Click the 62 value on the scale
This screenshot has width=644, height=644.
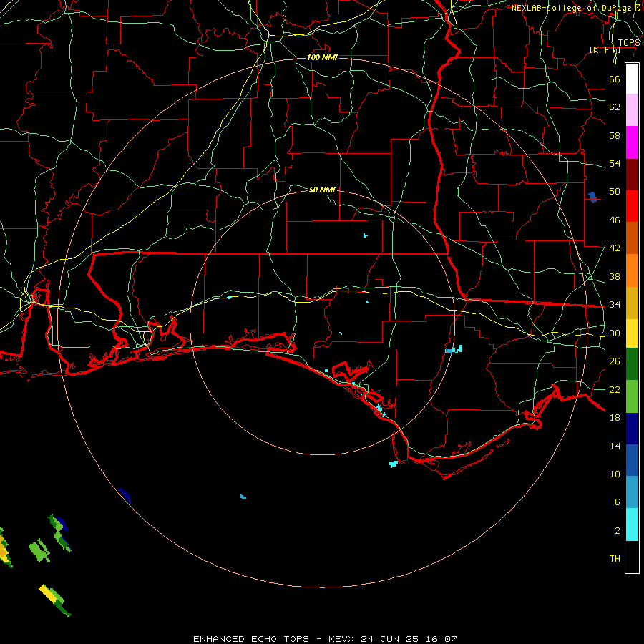(615, 107)
